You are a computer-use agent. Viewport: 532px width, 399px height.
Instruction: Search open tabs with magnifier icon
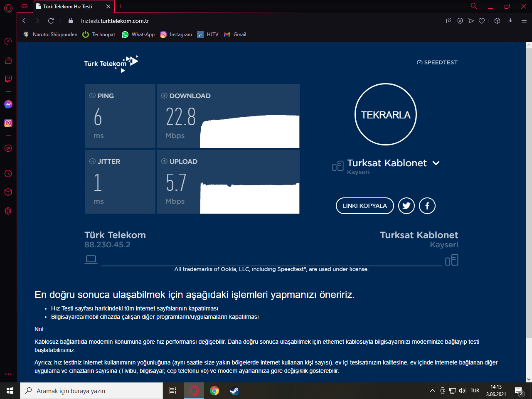474,6
